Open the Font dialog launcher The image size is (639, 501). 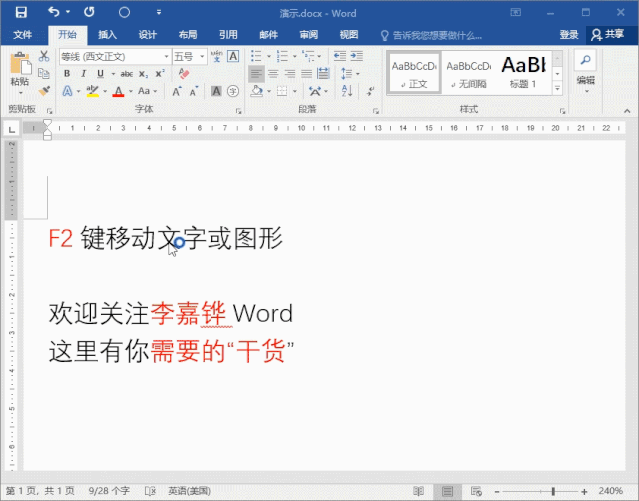(239, 111)
